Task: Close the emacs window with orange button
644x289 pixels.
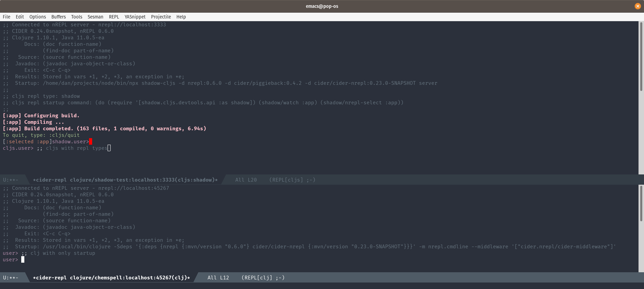Action: pos(637,6)
